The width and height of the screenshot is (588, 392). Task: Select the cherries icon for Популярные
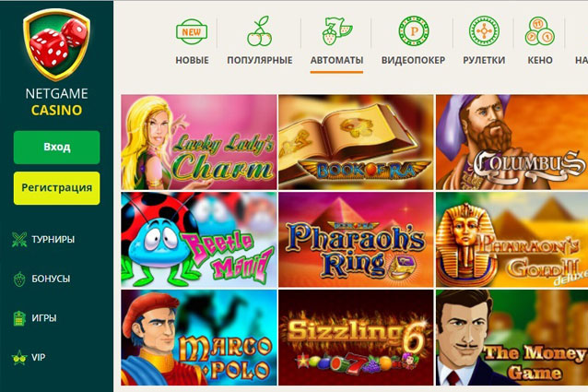[x=260, y=31]
